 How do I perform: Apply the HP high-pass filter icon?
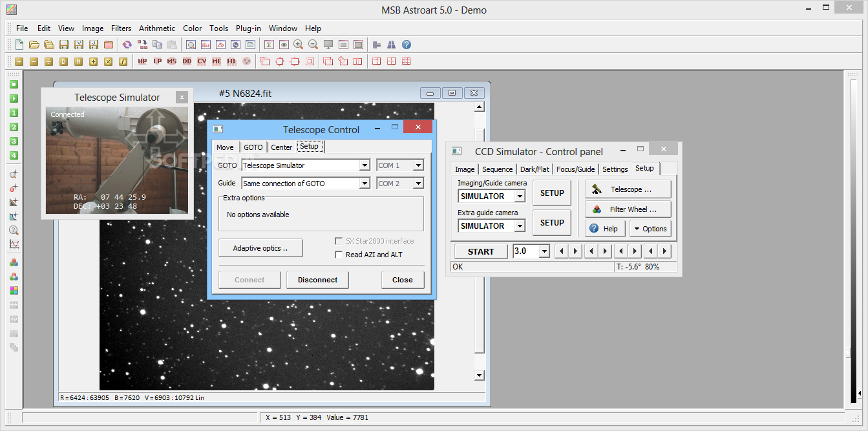click(142, 61)
